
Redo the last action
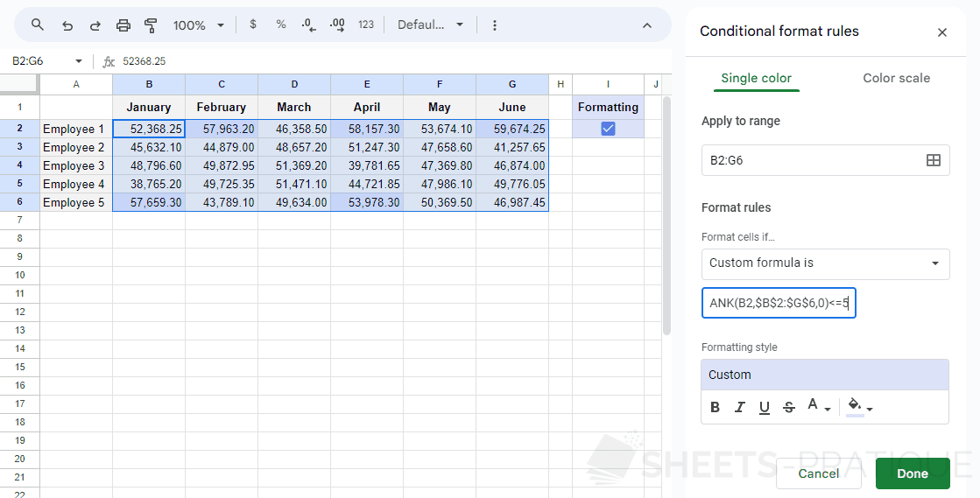95,25
